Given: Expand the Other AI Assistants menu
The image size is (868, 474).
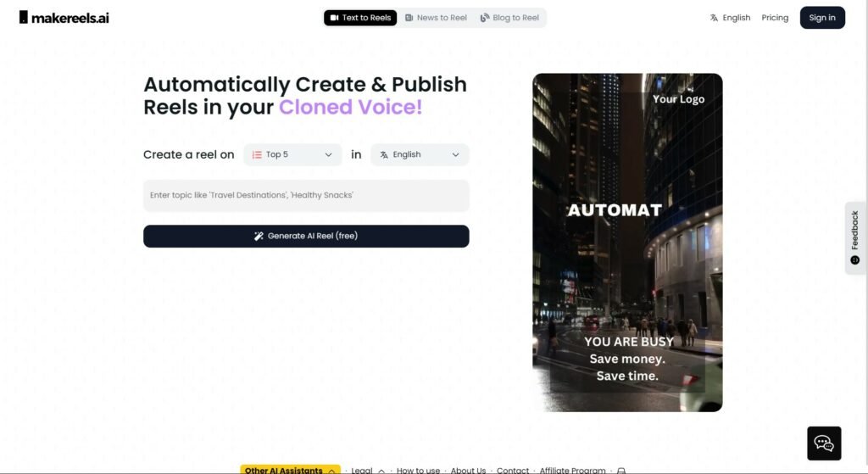Looking at the screenshot, I should tap(291, 470).
